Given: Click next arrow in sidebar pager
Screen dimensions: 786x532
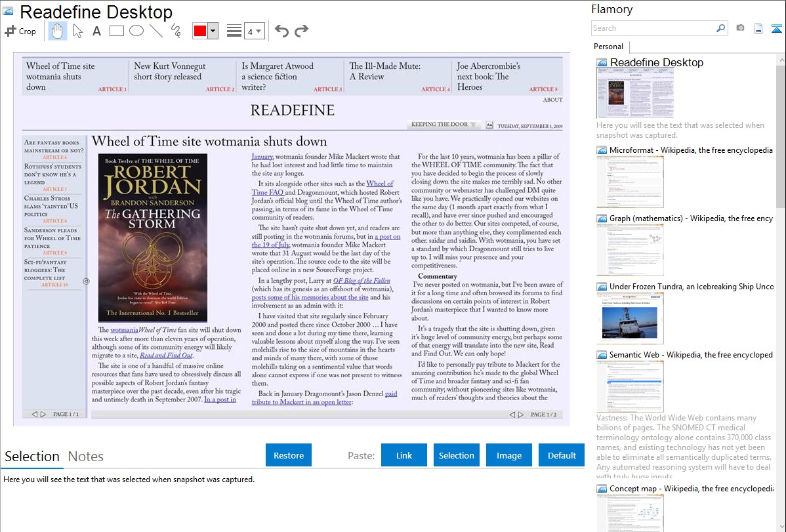Looking at the screenshot, I should (x=43, y=414).
